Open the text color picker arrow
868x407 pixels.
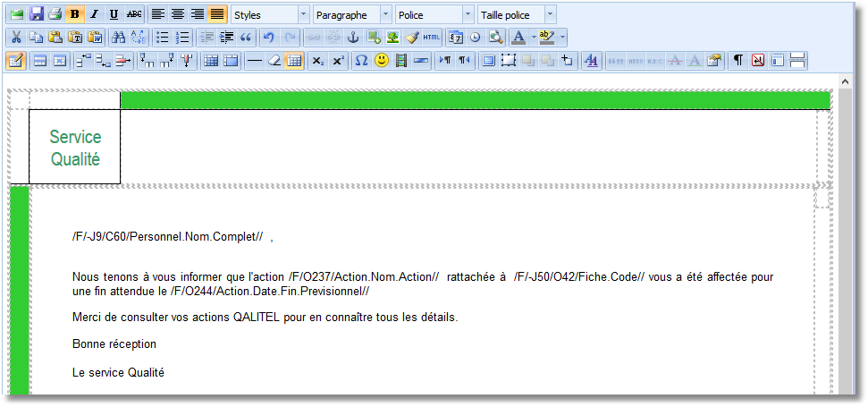tap(534, 38)
